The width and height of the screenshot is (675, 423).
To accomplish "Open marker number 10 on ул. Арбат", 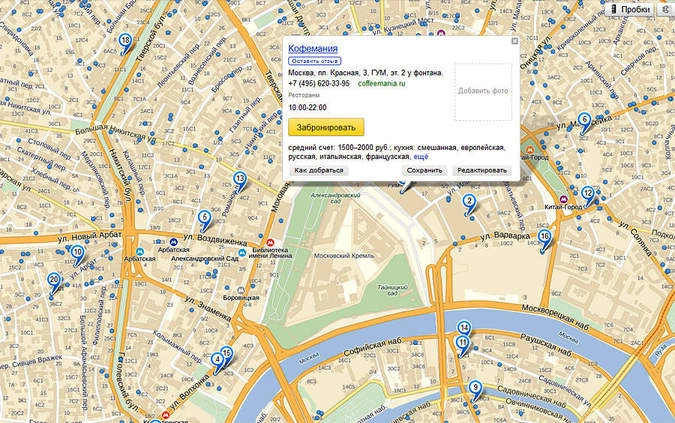I will [x=77, y=253].
